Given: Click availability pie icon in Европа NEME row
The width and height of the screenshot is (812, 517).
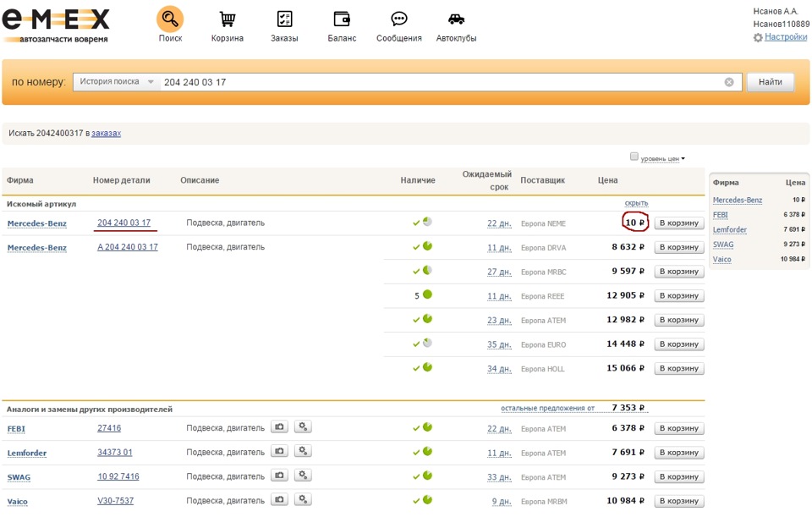Looking at the screenshot, I should click(427, 222).
